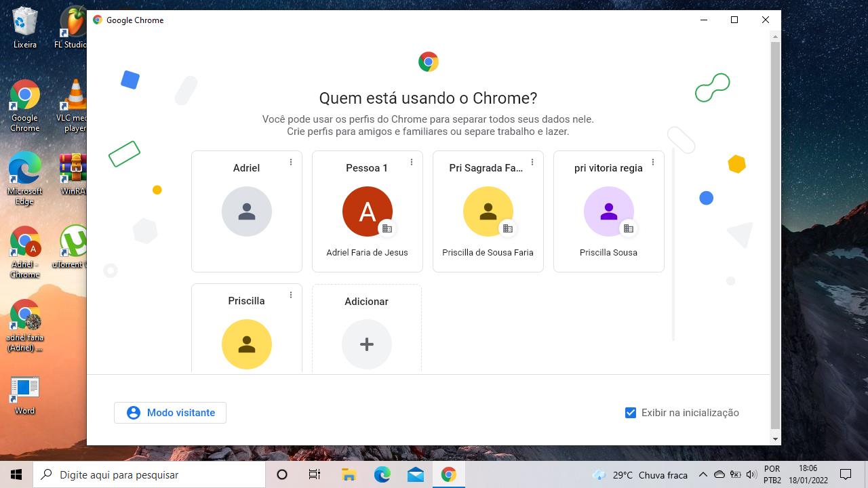Click the scroll down arrow of the window scrollbar

775,439
